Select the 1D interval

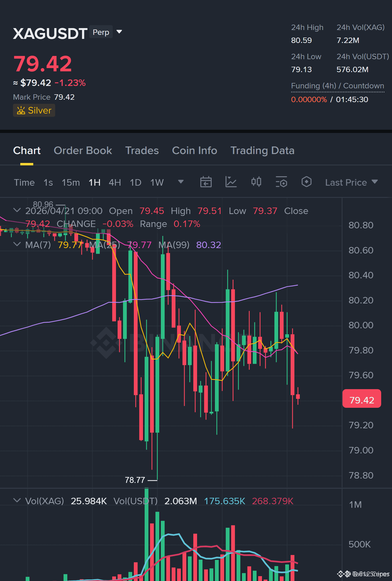(x=136, y=182)
